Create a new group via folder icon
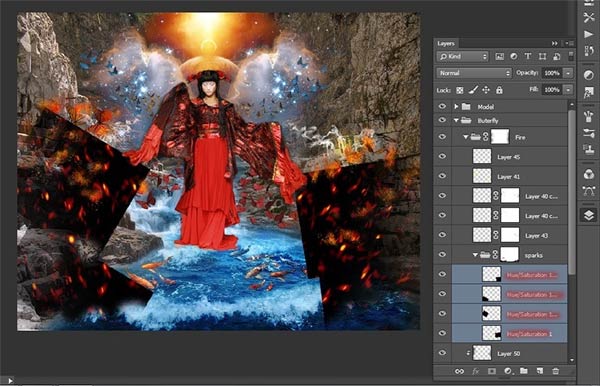 click(523, 371)
